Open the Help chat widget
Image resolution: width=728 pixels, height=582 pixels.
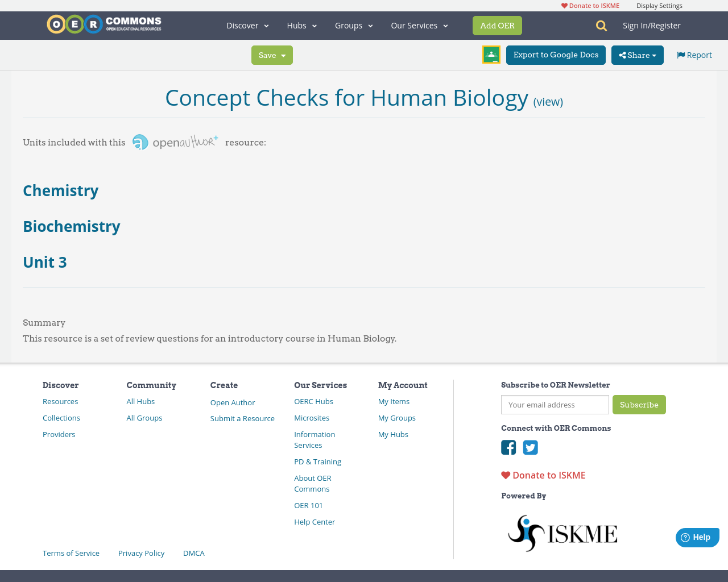point(697,537)
